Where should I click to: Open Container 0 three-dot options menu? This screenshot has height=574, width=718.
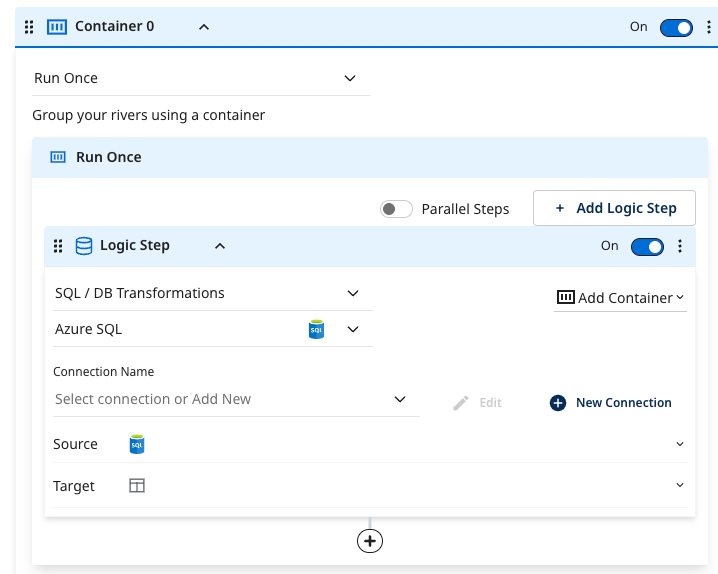pyautogui.click(x=708, y=27)
